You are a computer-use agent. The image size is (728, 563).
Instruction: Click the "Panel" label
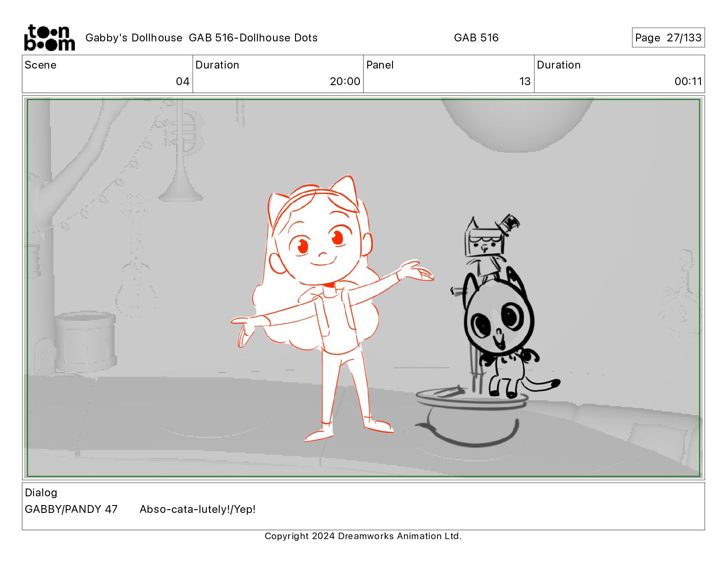[x=380, y=65]
